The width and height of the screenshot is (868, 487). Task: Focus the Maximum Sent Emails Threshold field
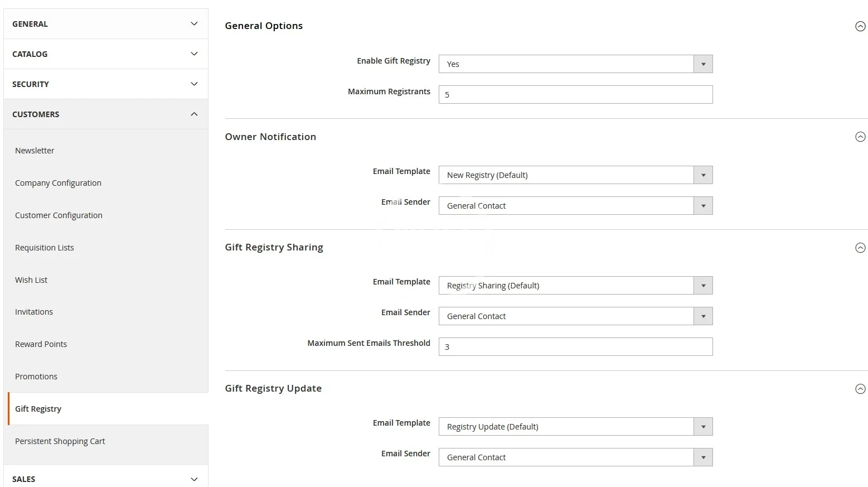575,347
